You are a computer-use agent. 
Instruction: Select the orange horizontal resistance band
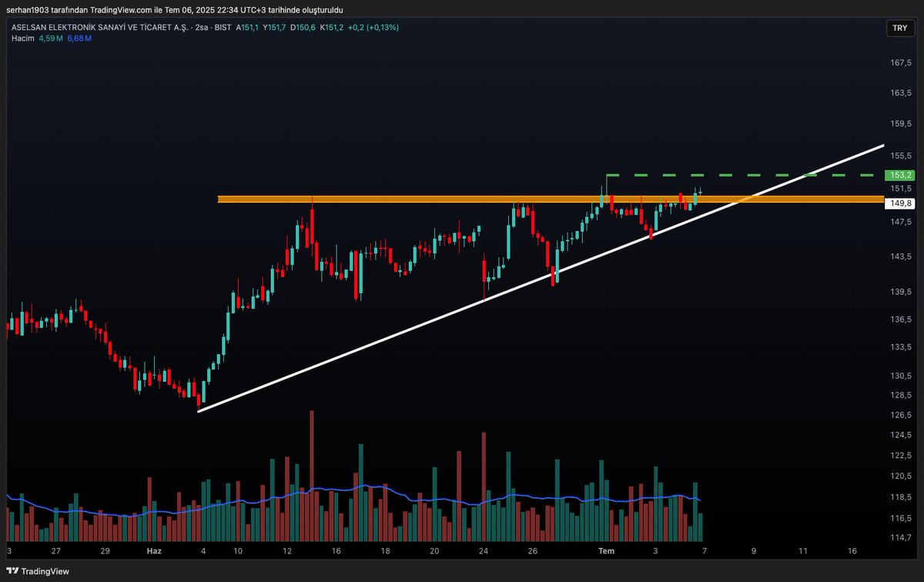(550, 199)
